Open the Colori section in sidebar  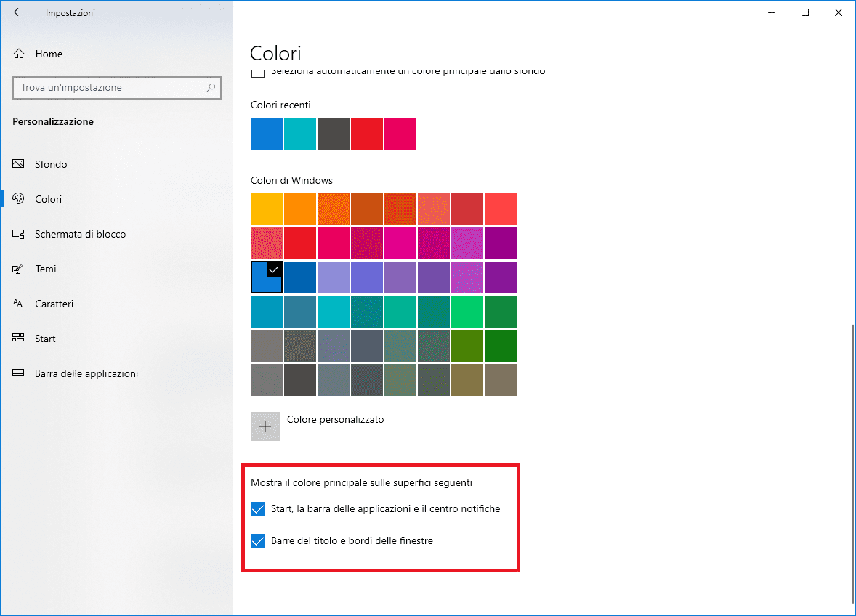48,199
